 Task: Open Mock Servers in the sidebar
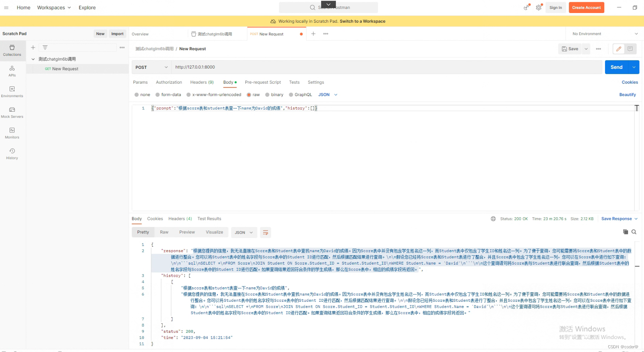(12, 112)
